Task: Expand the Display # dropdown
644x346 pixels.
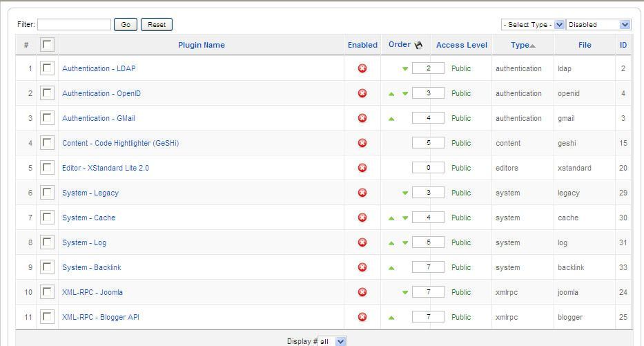Action: 332,341
